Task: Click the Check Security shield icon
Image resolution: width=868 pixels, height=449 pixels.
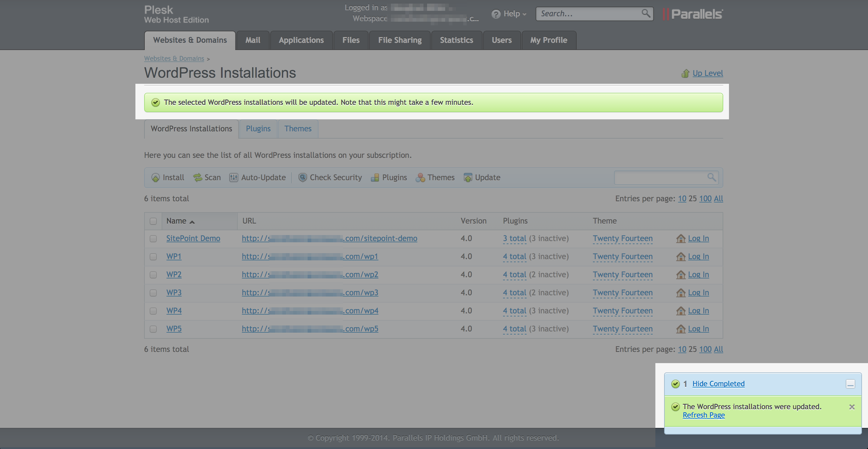Action: click(x=303, y=177)
